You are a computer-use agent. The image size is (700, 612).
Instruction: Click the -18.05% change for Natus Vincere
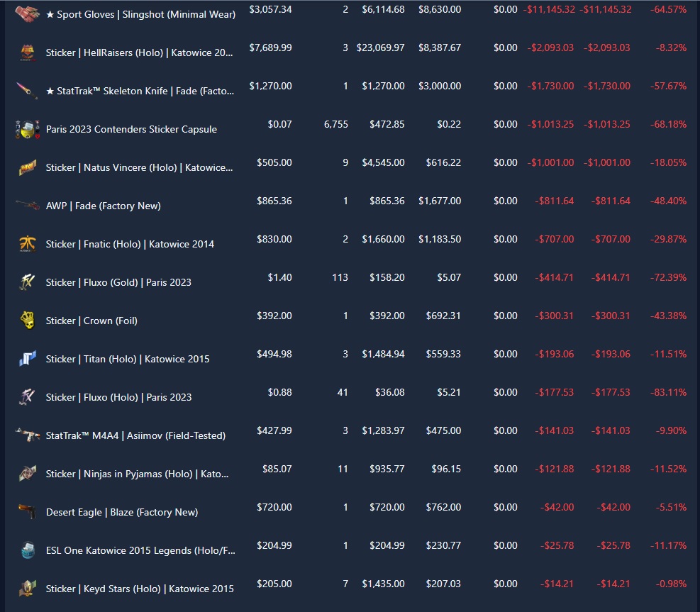pos(668,163)
